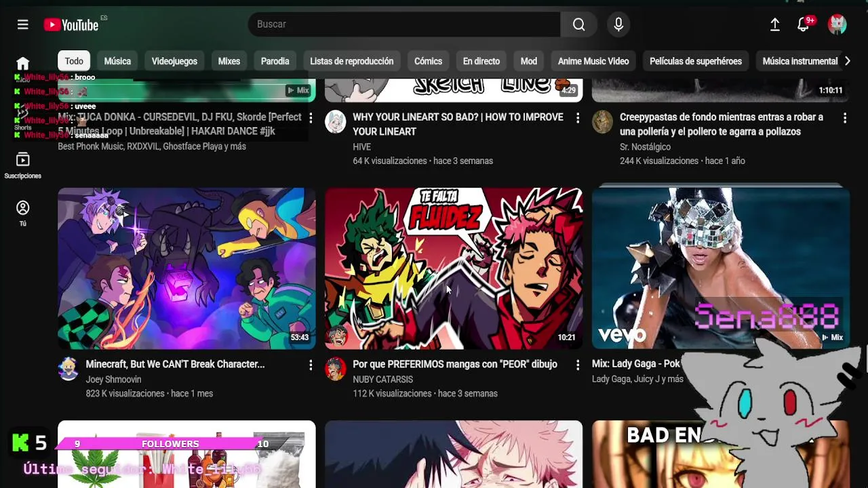The width and height of the screenshot is (868, 488).
Task: Go to the YouTube logo home
Action: click(71, 25)
